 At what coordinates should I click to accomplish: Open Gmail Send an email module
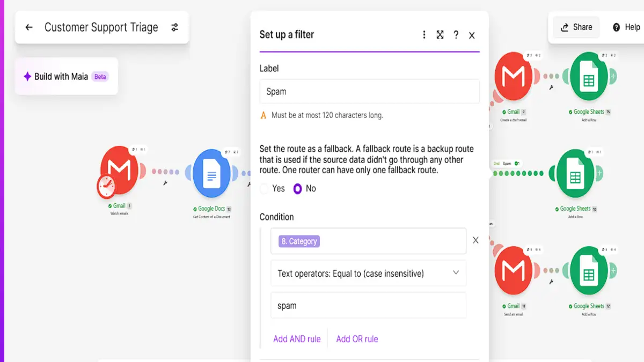pyautogui.click(x=513, y=270)
